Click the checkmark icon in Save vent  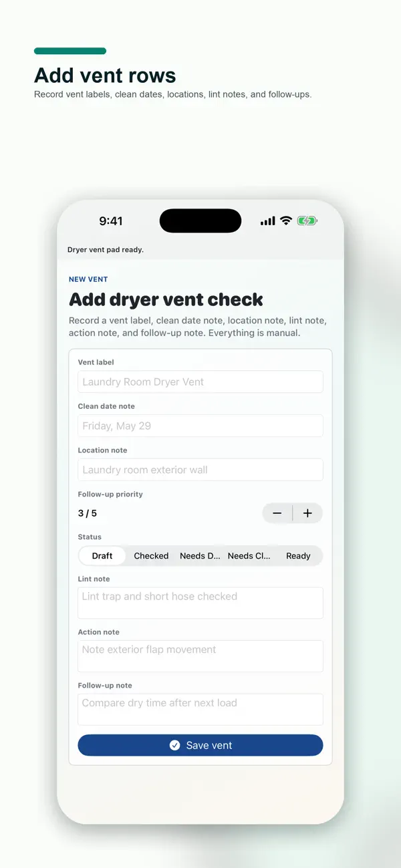click(175, 745)
